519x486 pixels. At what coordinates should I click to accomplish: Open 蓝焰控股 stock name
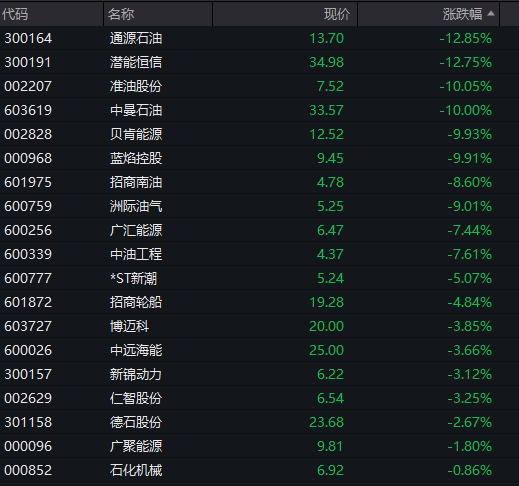136,158
